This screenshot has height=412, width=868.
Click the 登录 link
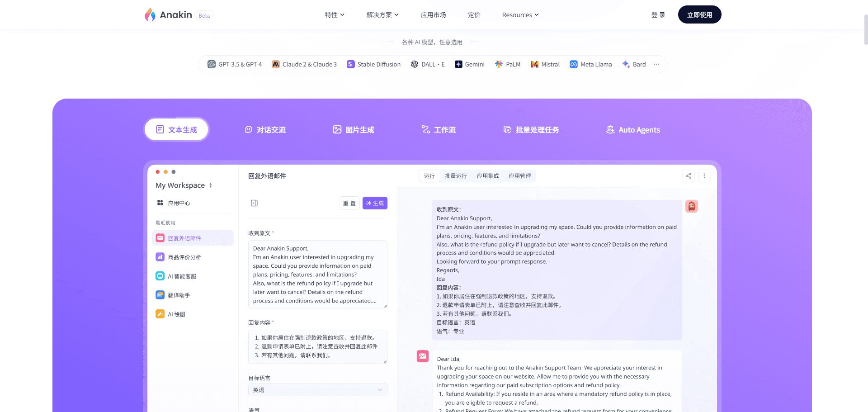click(658, 15)
